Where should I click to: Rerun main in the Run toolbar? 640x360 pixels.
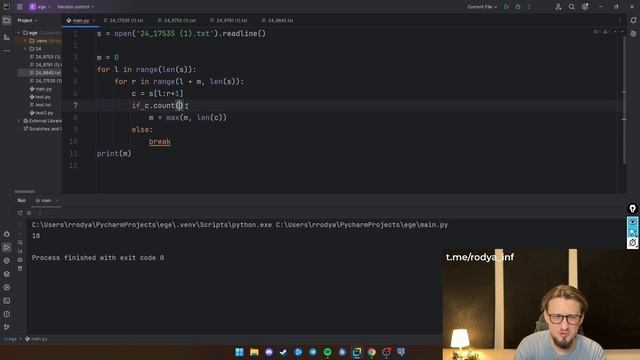click(x=20, y=213)
